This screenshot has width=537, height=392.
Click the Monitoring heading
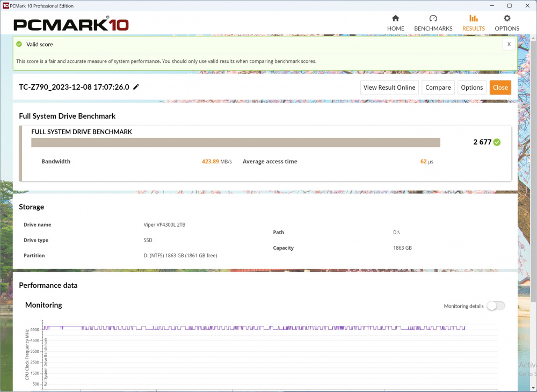pyautogui.click(x=43, y=305)
